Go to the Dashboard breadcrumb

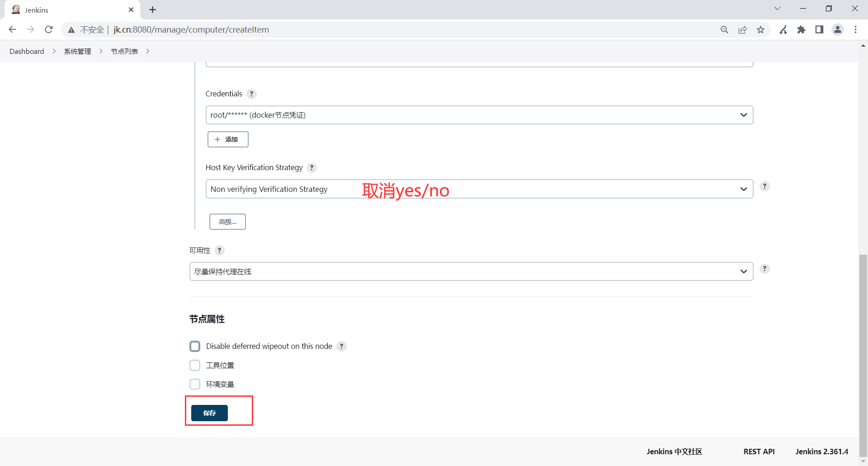tap(27, 51)
